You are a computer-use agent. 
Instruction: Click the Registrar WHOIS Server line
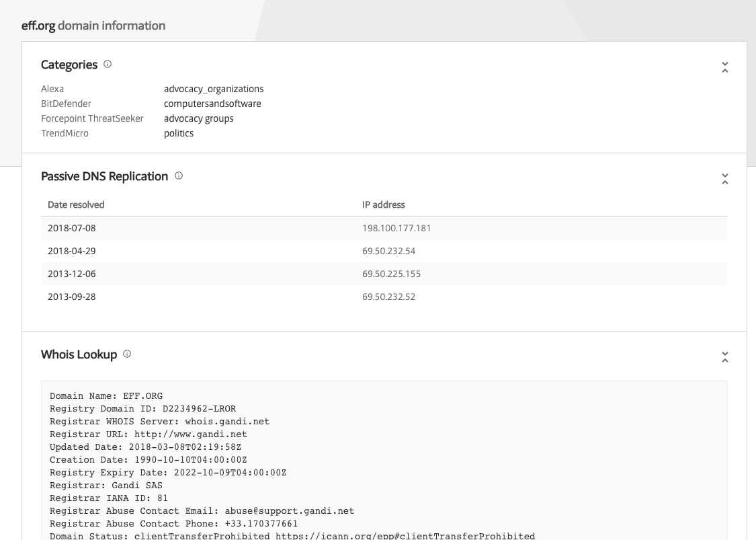(159, 422)
